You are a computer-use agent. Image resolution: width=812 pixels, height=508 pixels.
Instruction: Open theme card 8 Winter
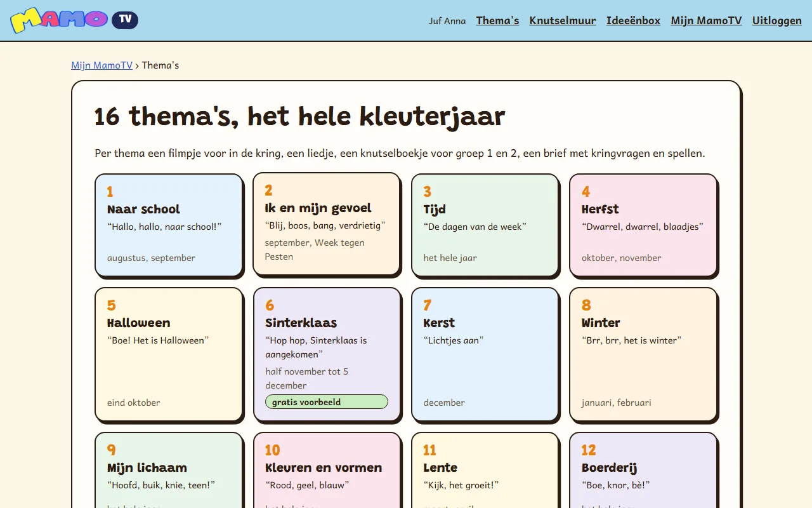pyautogui.click(x=643, y=354)
